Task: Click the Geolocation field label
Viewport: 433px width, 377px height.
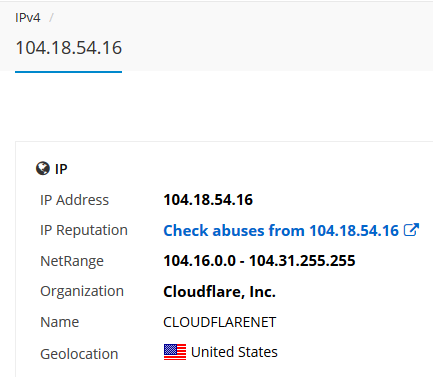Action: tap(79, 354)
